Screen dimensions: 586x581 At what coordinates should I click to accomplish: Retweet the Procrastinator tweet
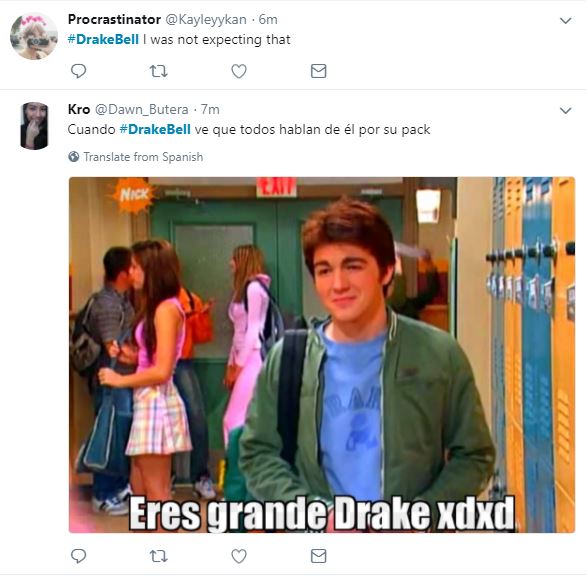[158, 71]
